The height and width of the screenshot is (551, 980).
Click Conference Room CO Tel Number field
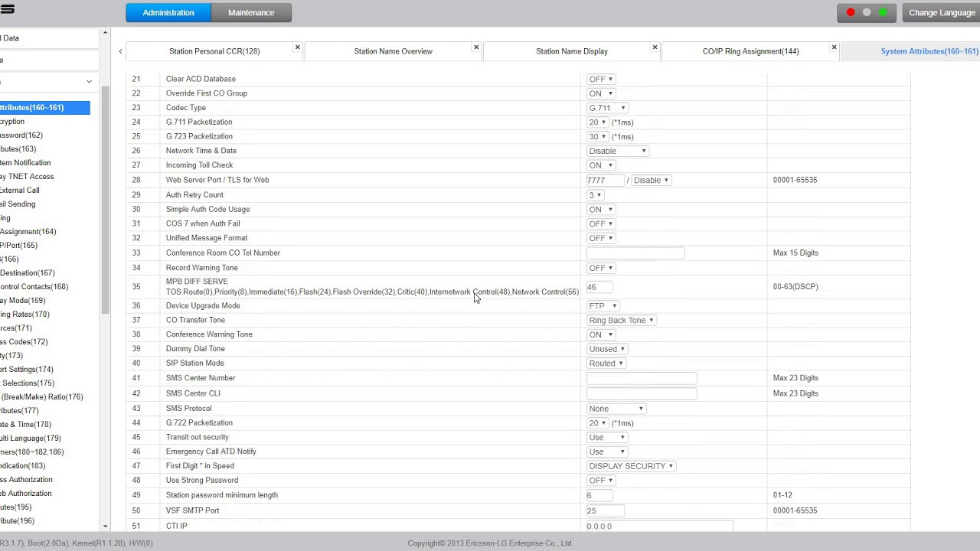[635, 253]
